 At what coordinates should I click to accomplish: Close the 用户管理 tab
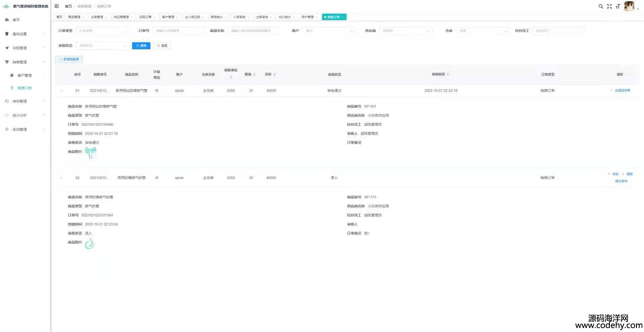[316, 17]
